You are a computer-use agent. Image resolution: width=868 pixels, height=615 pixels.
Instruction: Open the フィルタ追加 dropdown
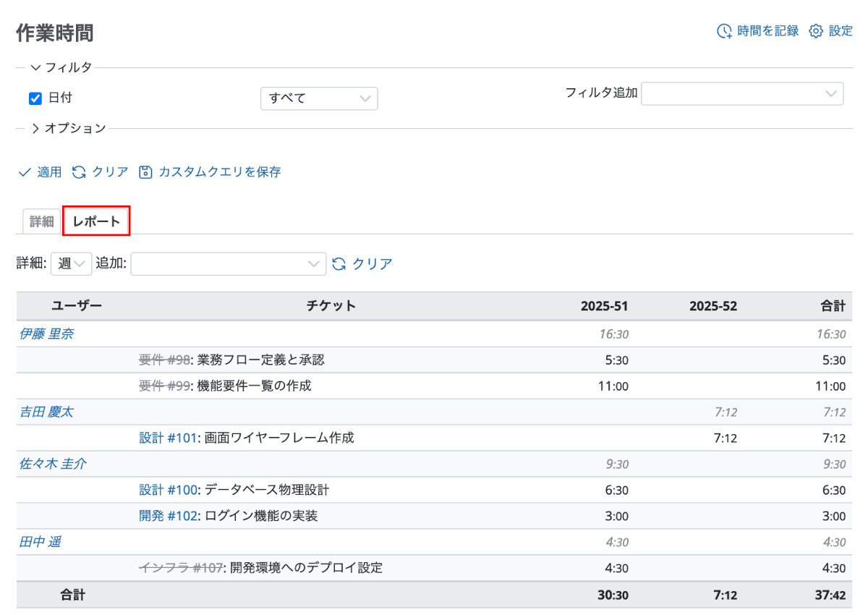(742, 94)
